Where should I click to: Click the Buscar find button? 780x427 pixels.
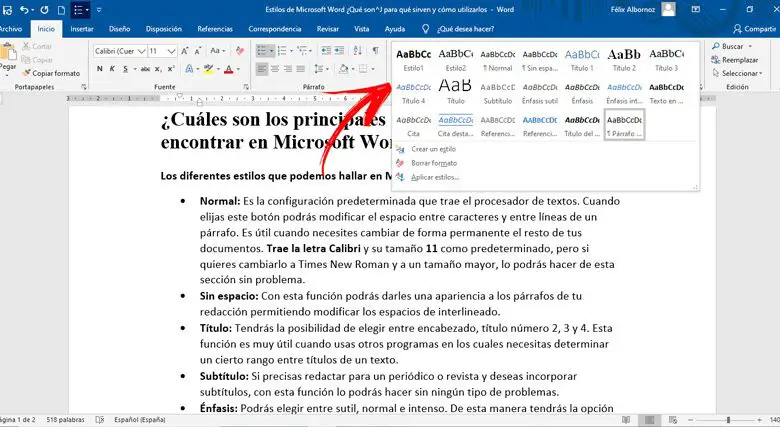(731, 46)
